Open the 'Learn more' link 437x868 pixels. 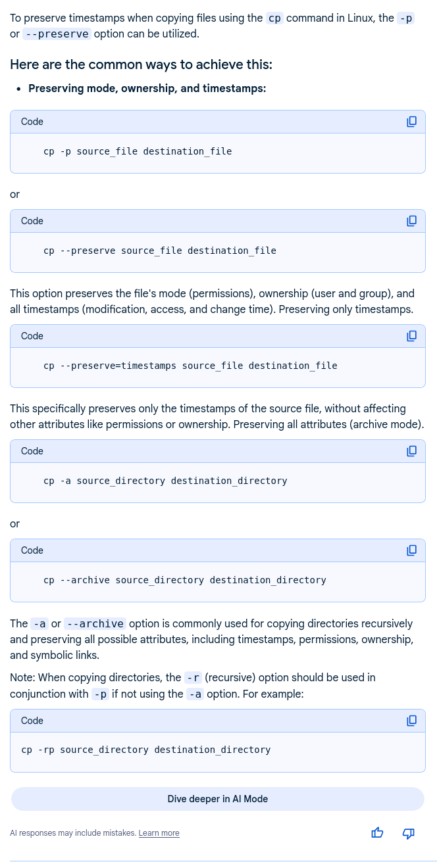pos(159,833)
